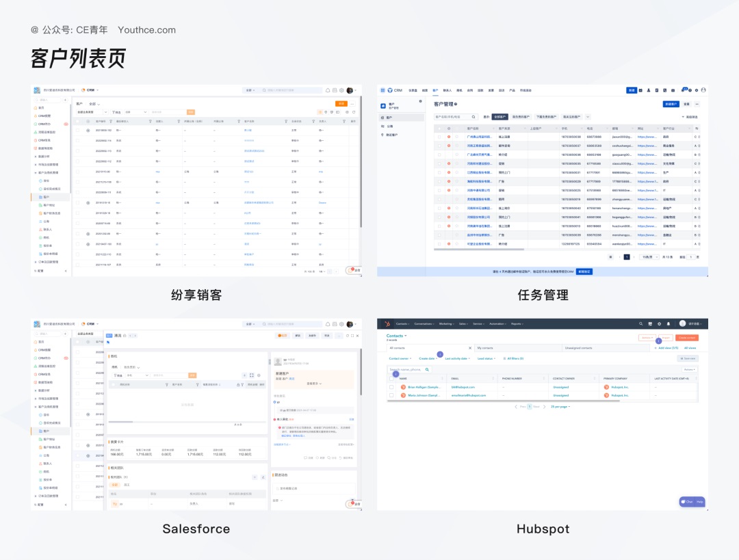Click account avatar in Hubspot header

click(x=682, y=323)
